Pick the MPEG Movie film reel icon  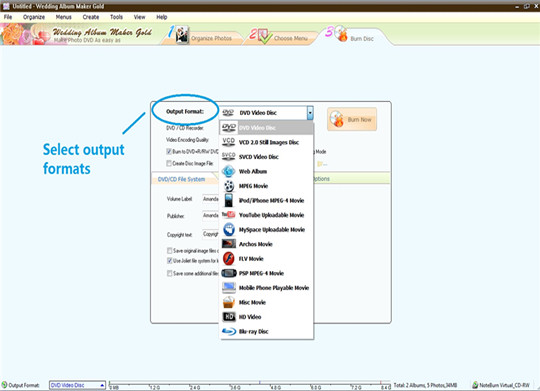(229, 186)
